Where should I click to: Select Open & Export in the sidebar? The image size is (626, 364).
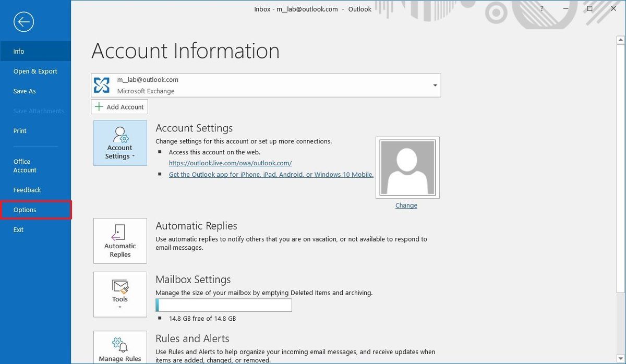click(x=35, y=71)
